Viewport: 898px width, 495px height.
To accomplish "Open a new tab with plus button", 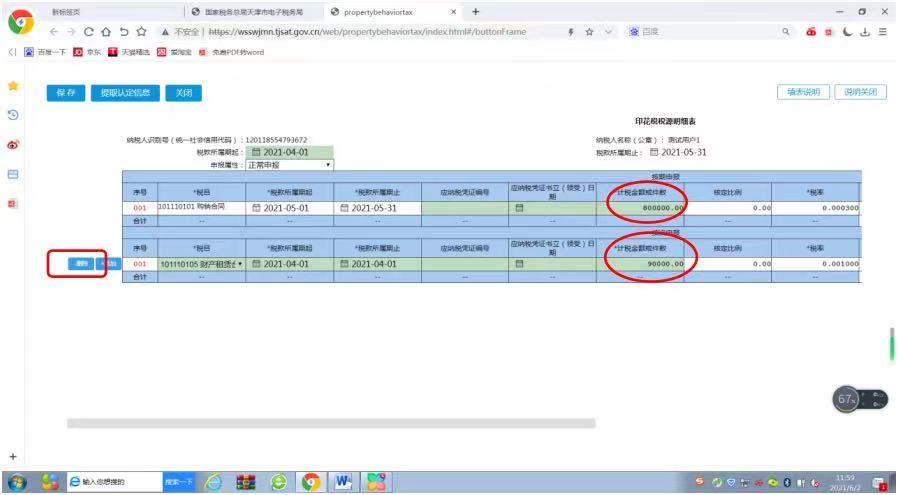I will pos(475,11).
